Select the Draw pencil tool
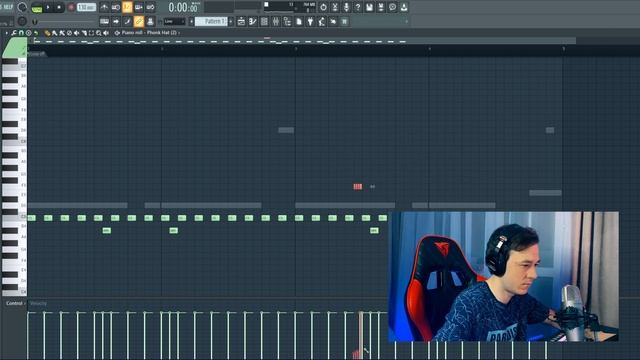The width and height of the screenshot is (640, 360). 47,33
